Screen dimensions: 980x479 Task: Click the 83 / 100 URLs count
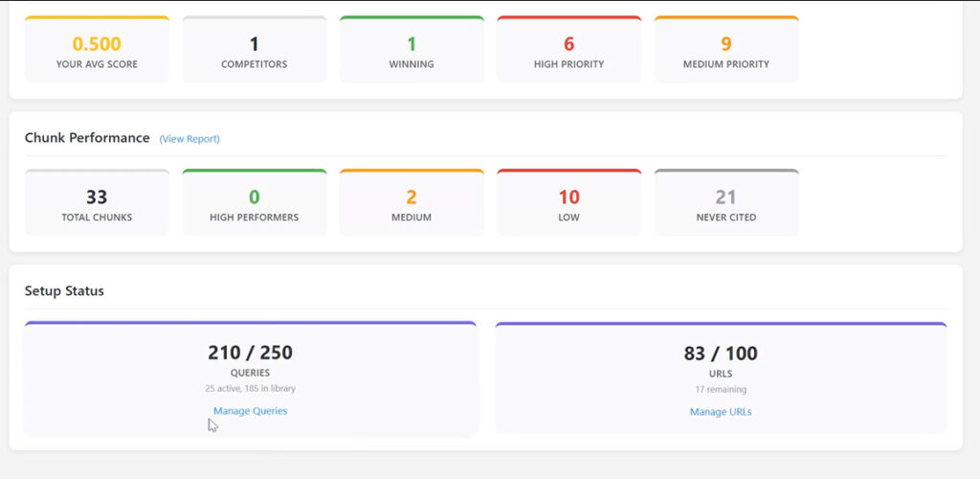tap(721, 354)
